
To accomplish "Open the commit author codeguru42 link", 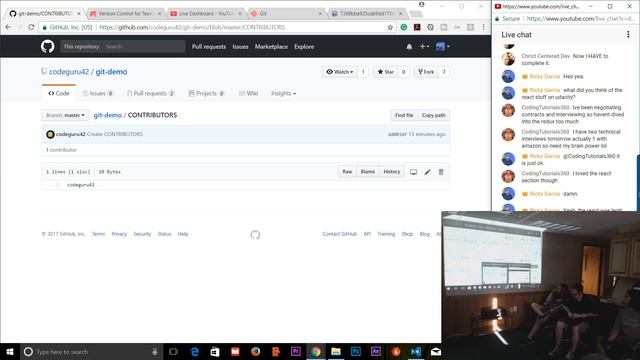I will coord(71,134).
